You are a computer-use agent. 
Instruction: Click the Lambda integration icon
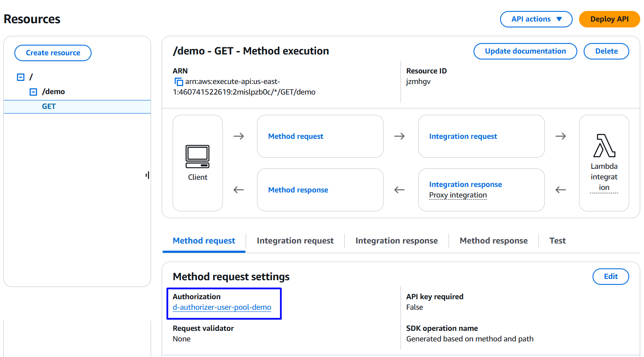604,146
